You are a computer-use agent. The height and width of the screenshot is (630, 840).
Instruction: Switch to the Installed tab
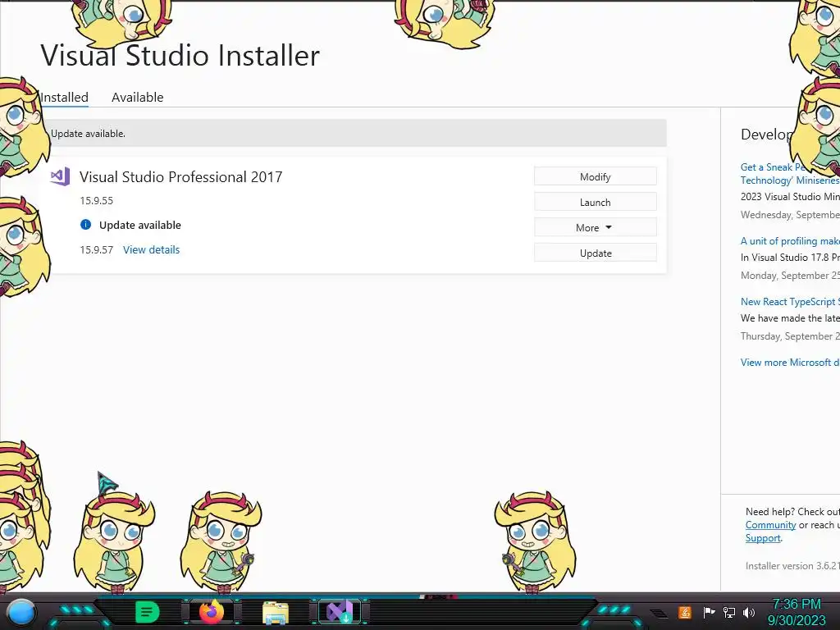pos(64,98)
